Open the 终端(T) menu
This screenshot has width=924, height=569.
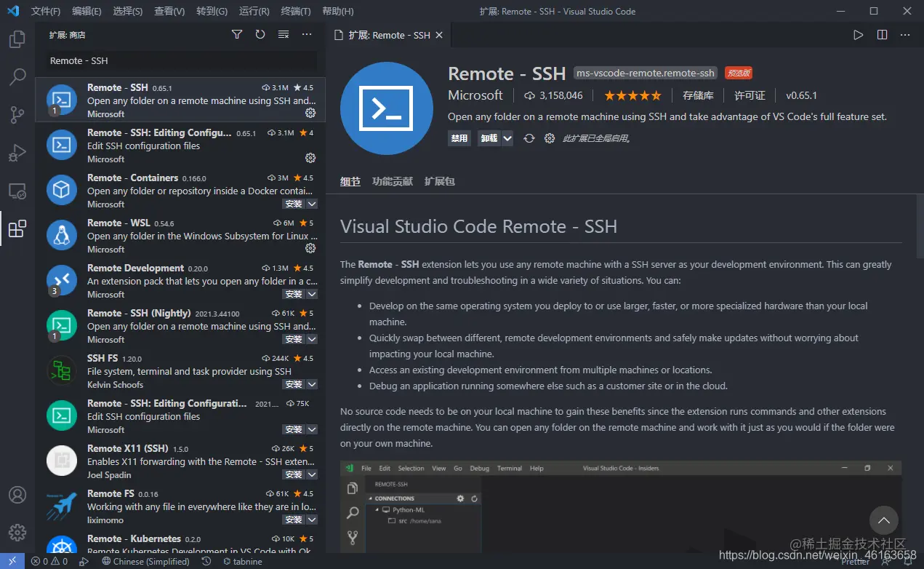click(x=296, y=11)
